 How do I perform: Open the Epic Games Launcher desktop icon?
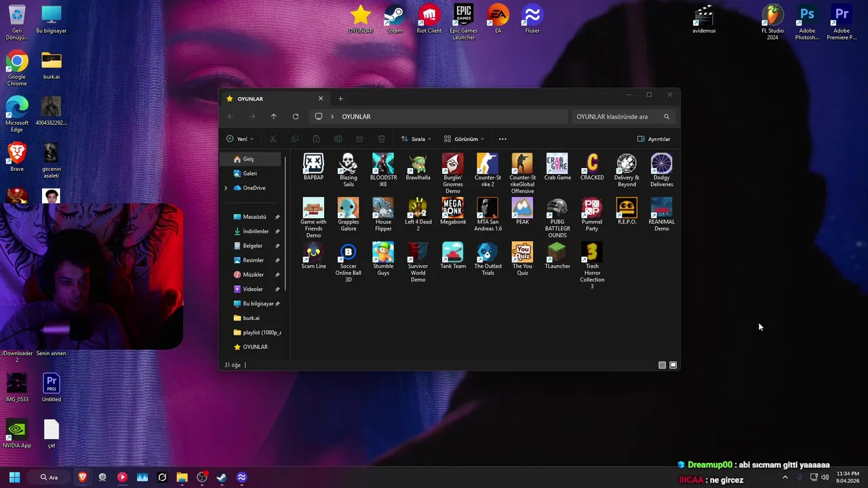pos(464,22)
